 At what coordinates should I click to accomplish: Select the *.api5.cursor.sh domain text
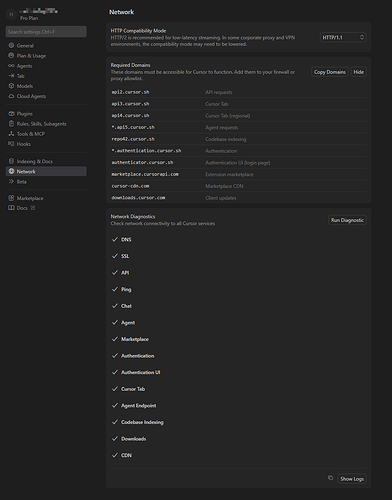tap(133, 127)
